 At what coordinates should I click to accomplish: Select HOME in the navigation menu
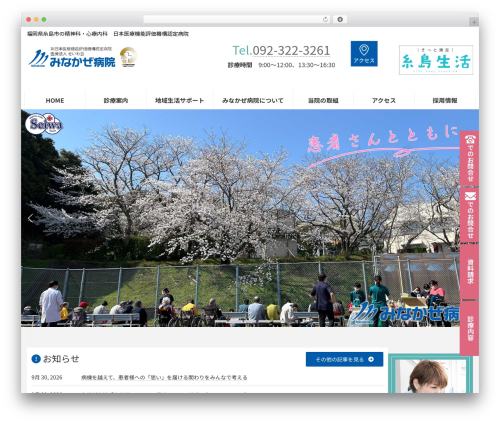[55, 100]
